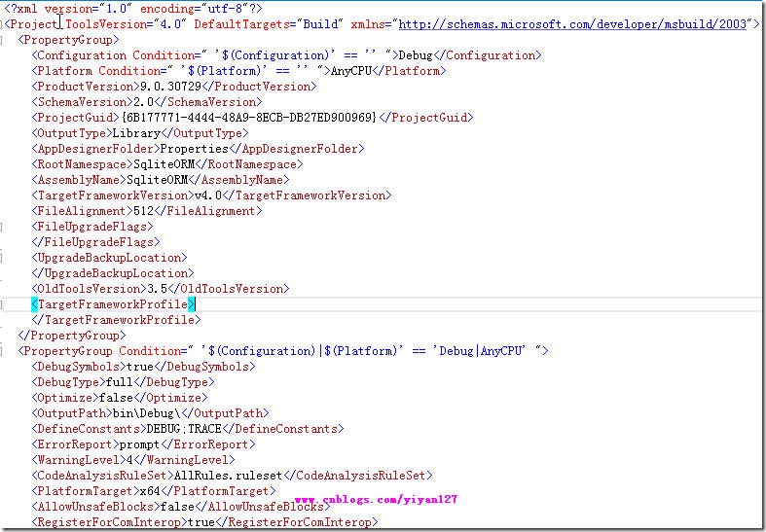Screen dimensions: 766x532
Task: Click the DefaultTargets="Build" attribute
Action: (270, 24)
